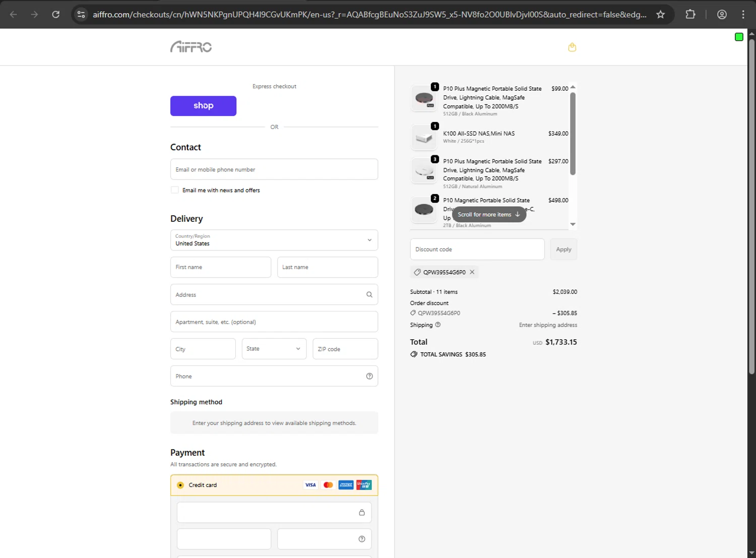Click the Phone field help icon
This screenshot has height=558, width=756.
coord(369,376)
